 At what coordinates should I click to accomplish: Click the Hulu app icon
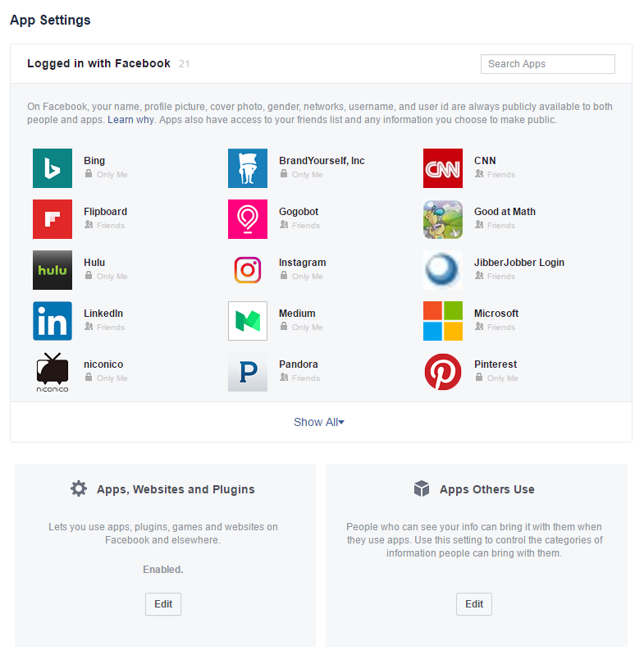click(x=53, y=270)
